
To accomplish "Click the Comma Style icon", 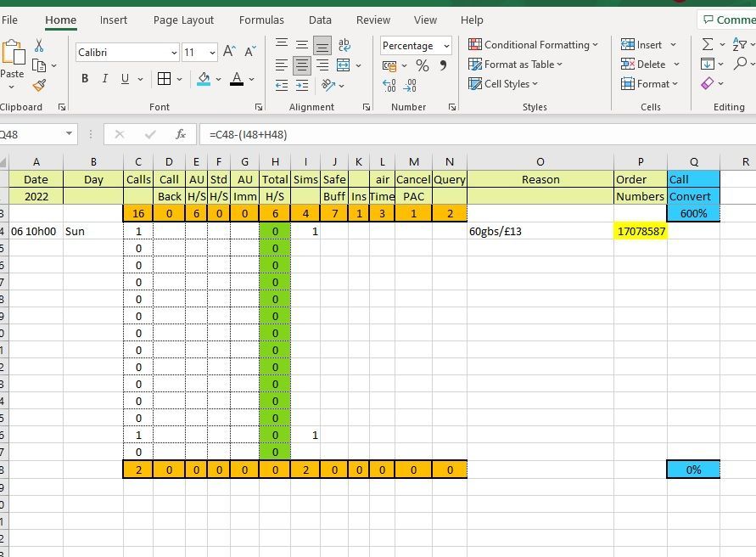I will coord(443,66).
